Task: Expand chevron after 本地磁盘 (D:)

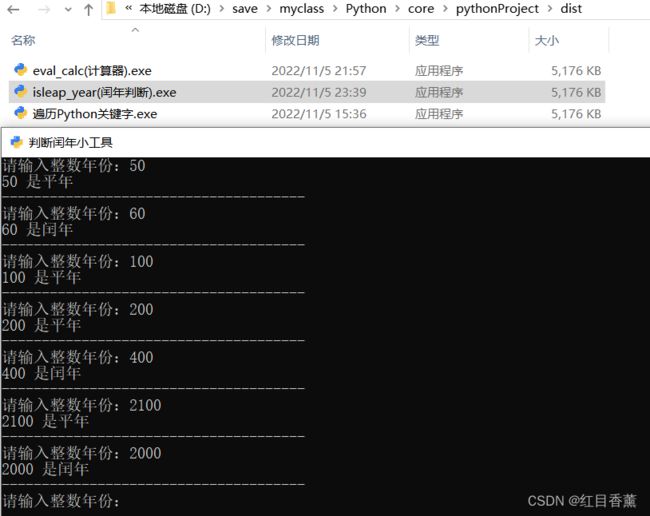Action: (222, 9)
